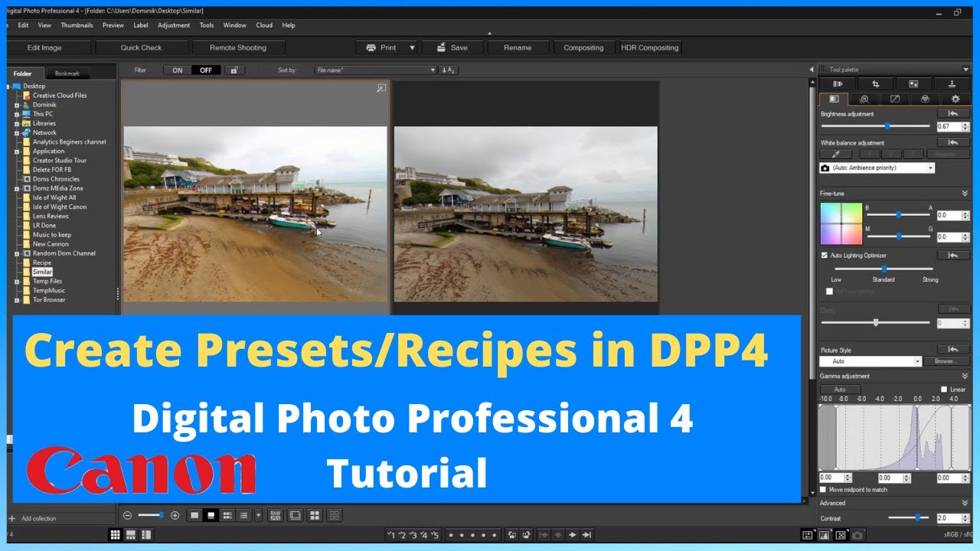Toggle histogram display icon
Screen dimensions: 980x551
pyautogui.click(x=825, y=535)
